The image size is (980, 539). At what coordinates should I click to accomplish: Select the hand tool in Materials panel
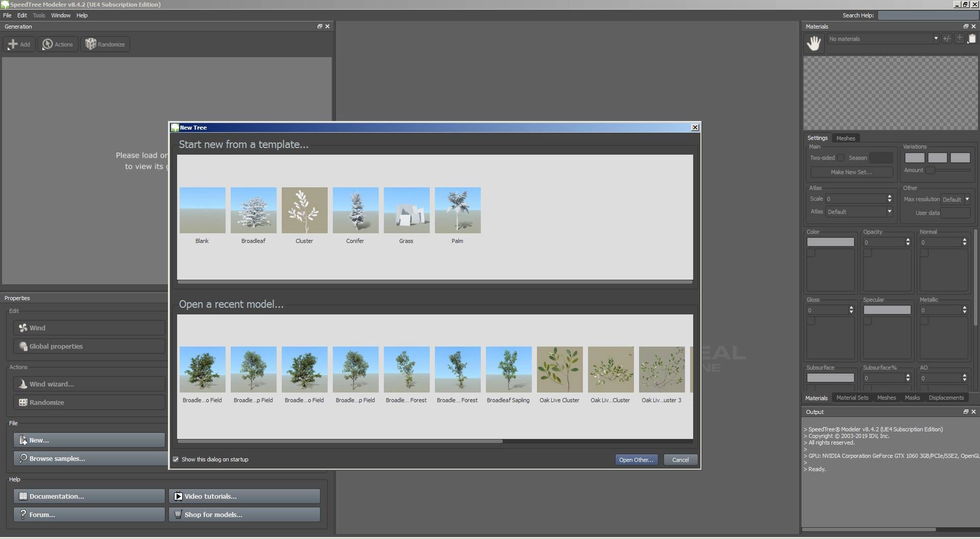[x=814, y=43]
